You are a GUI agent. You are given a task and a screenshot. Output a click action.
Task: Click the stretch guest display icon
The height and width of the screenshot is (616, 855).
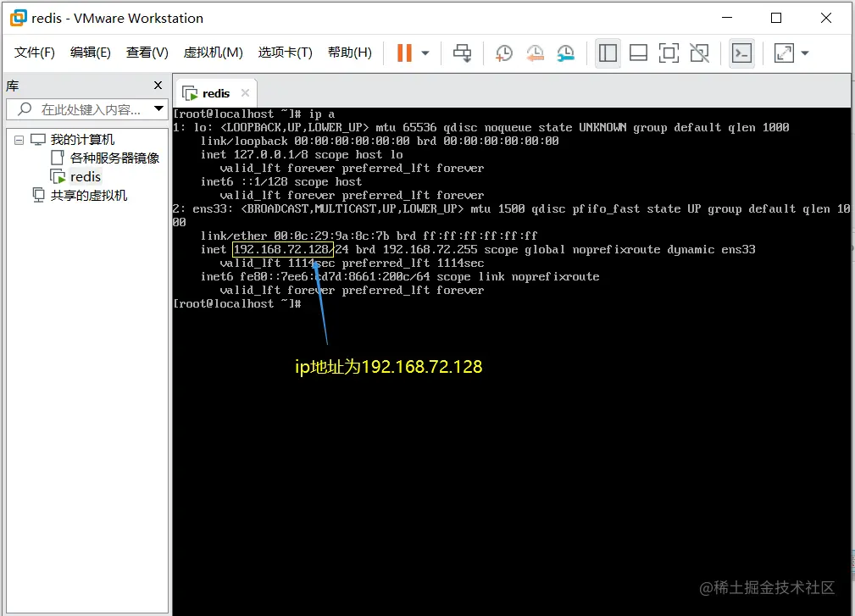click(x=784, y=53)
